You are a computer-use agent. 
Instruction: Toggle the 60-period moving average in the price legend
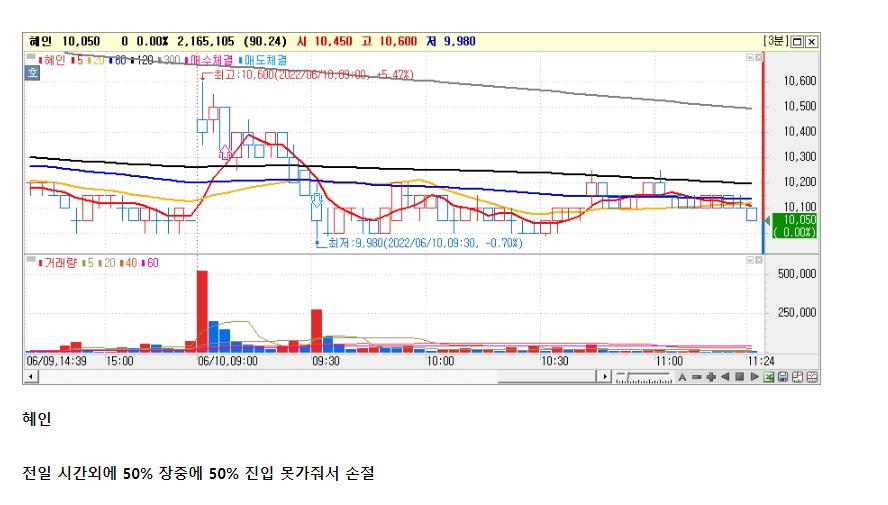118,60
